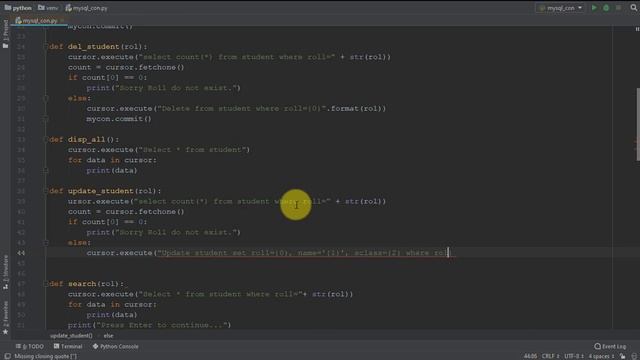
Task: Open the mysql_con run configuration dropdown
Action: coord(560,8)
